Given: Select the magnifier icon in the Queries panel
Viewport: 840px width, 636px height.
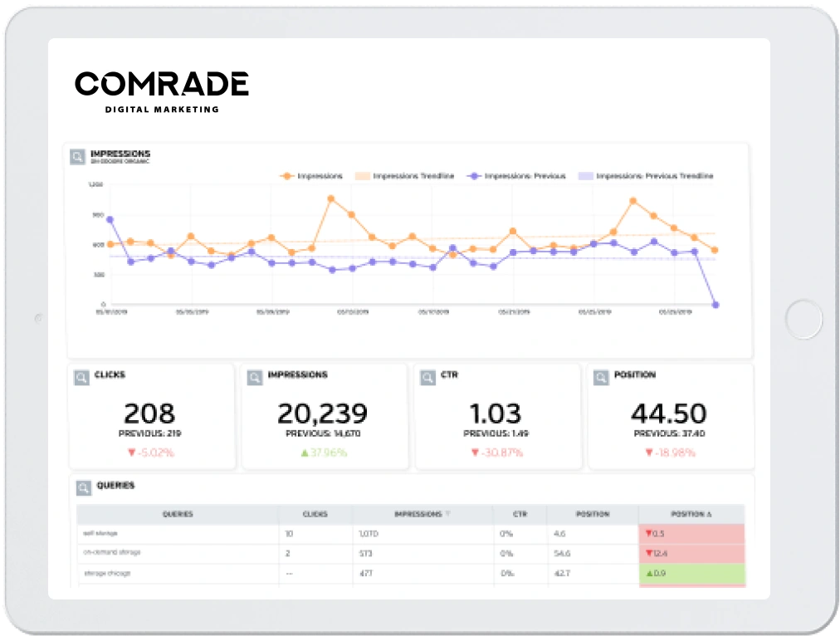Looking at the screenshot, I should tap(83, 487).
